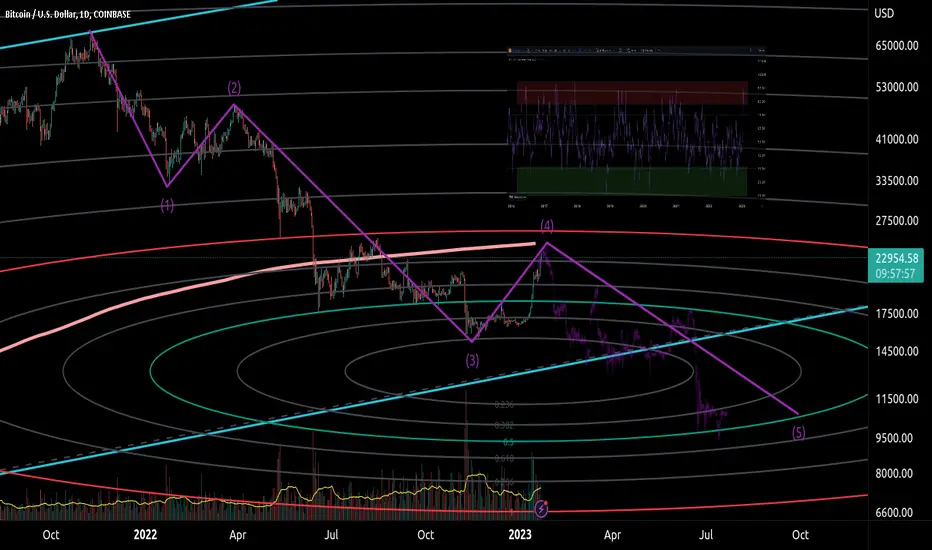Select the current price label 22954.58
This screenshot has height=550, width=932.
(x=896, y=258)
